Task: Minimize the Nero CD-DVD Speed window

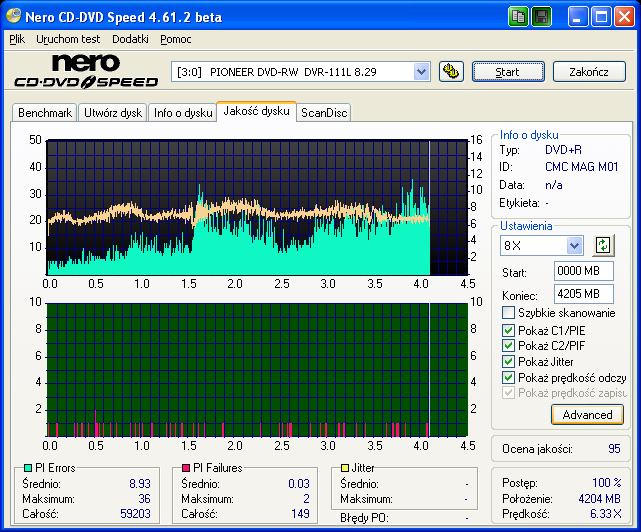Action: (578, 17)
